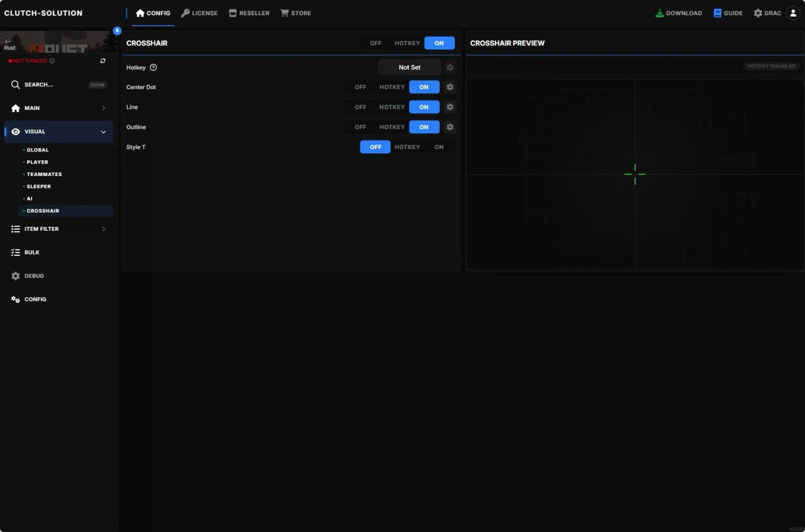Click the gear next to Not Set hotkey

[450, 67]
